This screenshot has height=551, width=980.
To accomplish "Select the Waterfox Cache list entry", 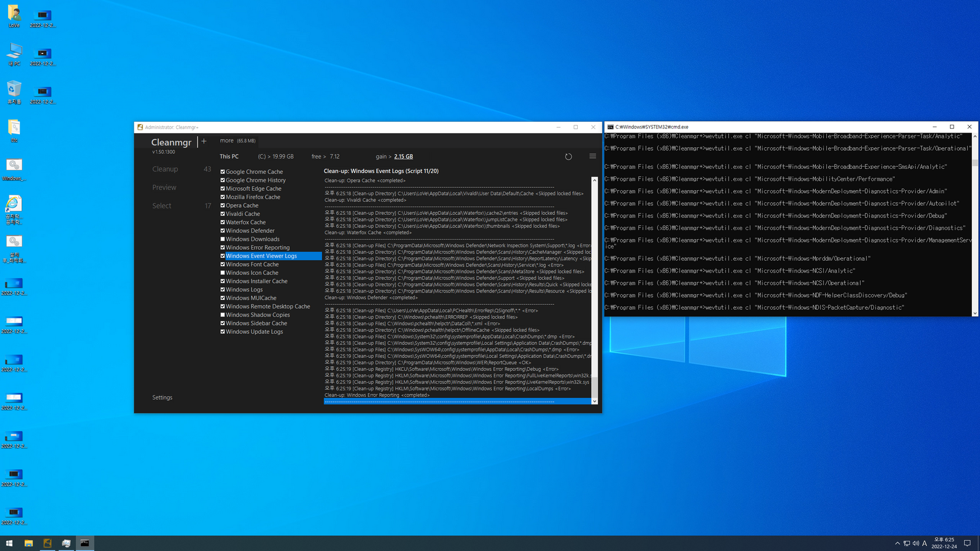I will 246,223.
